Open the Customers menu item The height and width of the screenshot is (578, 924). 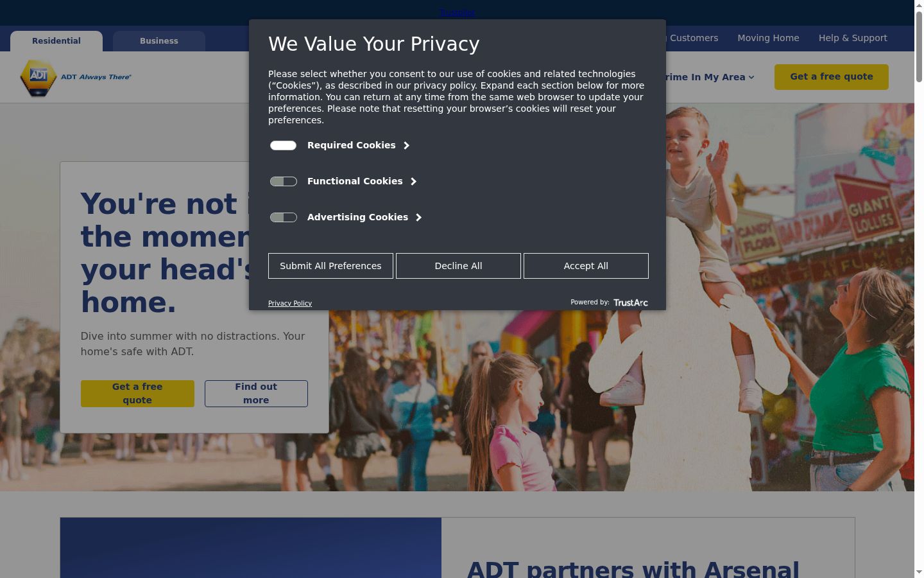[693, 38]
